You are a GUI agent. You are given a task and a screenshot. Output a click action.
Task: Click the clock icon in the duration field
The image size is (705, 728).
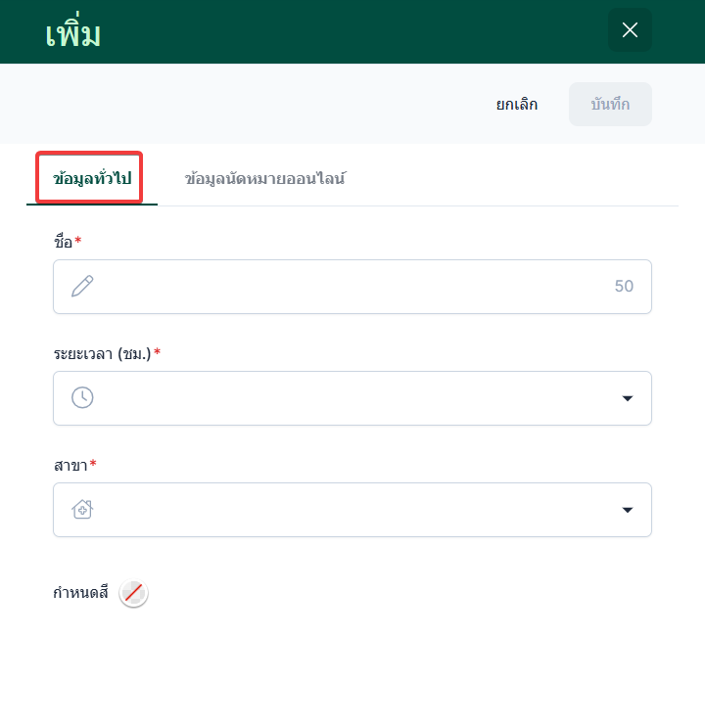[x=82, y=397]
